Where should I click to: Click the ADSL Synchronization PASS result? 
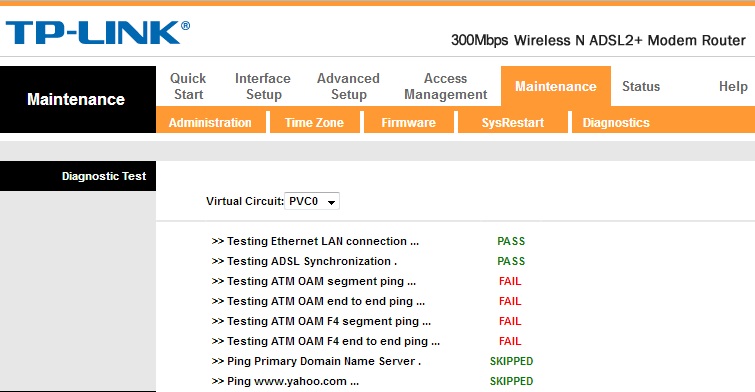coord(511,261)
